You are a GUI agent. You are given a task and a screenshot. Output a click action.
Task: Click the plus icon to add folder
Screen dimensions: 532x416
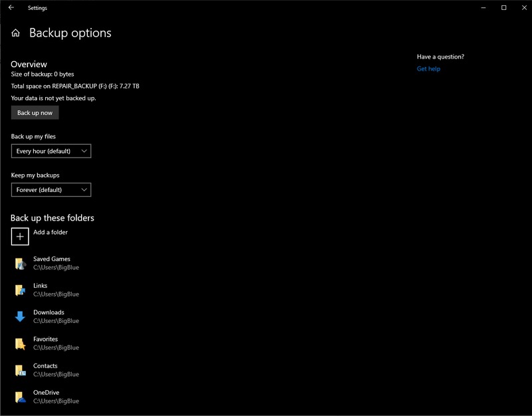click(x=20, y=237)
